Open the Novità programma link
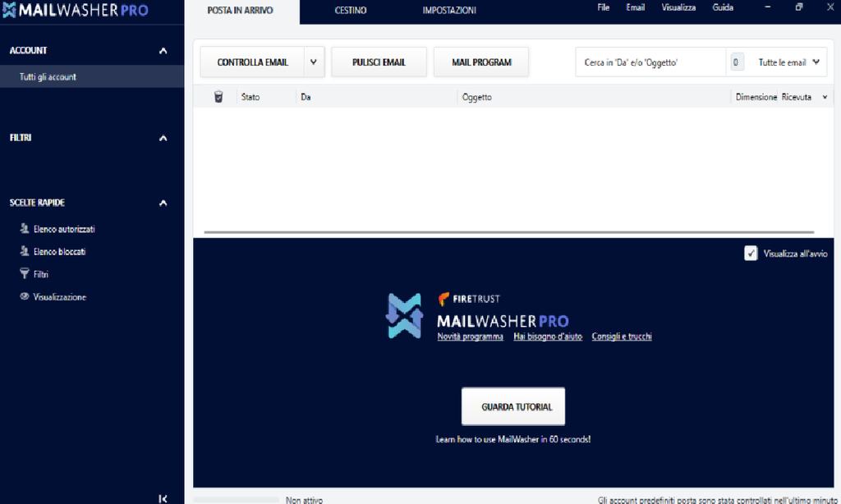Viewport: 841px width, 504px height. coord(471,337)
